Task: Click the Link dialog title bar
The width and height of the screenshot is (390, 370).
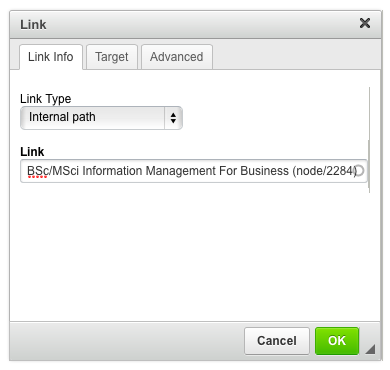Action: pyautogui.click(x=187, y=25)
